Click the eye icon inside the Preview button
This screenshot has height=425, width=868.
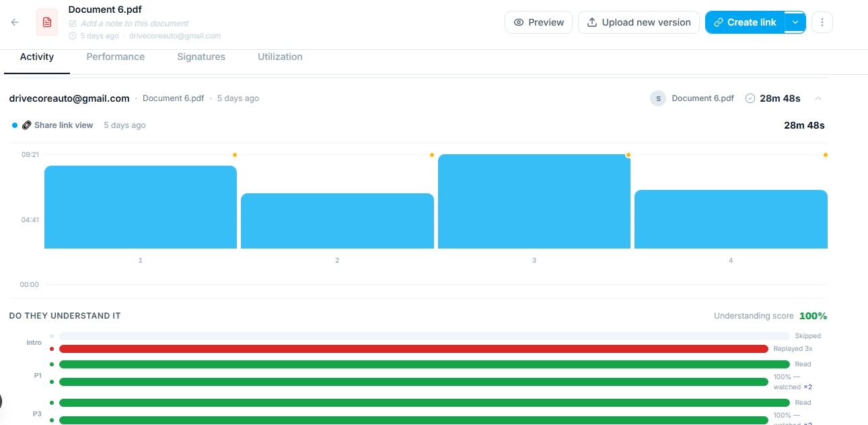[519, 22]
